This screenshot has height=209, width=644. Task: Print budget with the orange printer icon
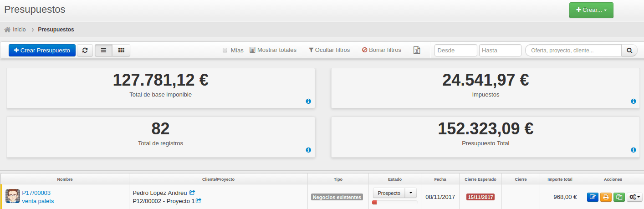(606, 197)
